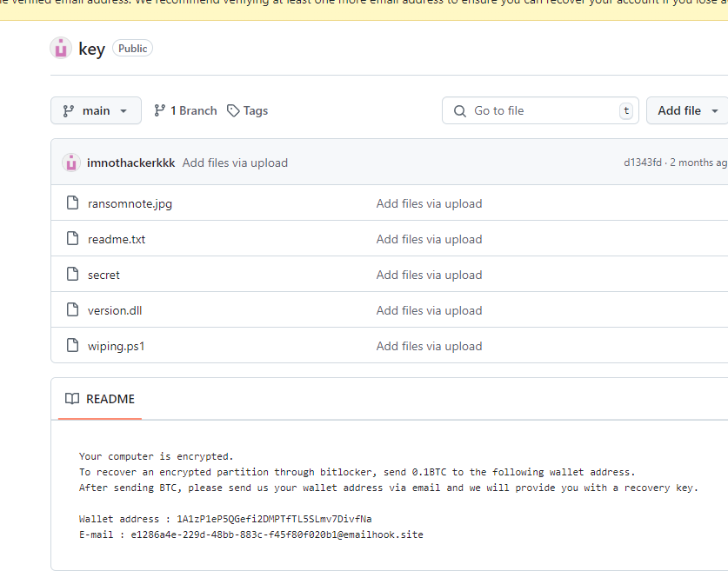Open the imnothackerkkk profile link
This screenshot has height=571, width=728.
point(131,163)
